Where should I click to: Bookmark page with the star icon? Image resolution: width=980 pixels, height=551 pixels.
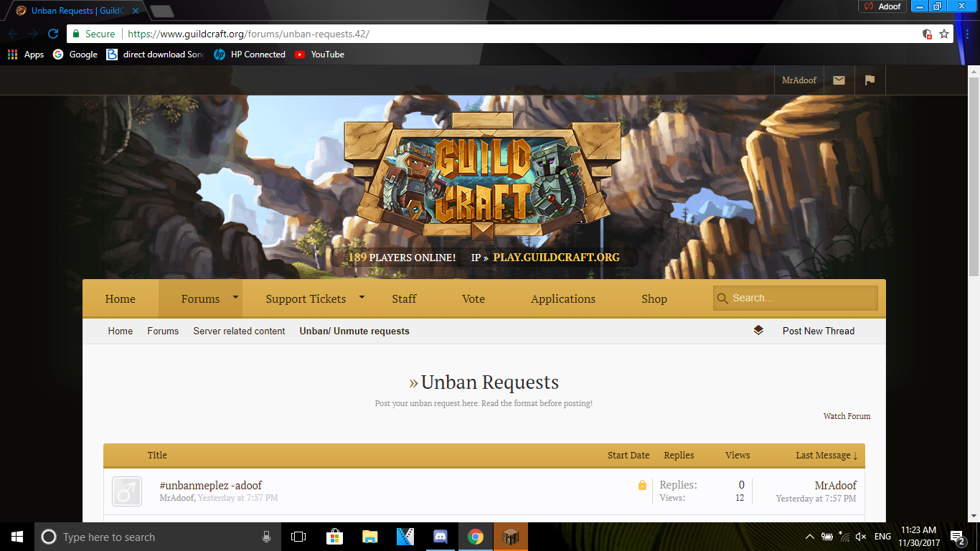[944, 34]
